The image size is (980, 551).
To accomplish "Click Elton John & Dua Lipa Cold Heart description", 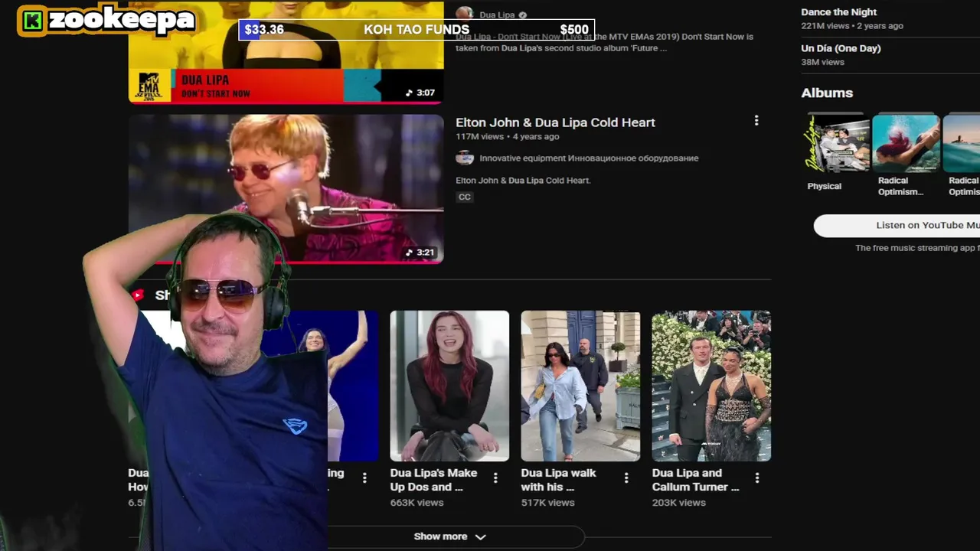I will [523, 181].
